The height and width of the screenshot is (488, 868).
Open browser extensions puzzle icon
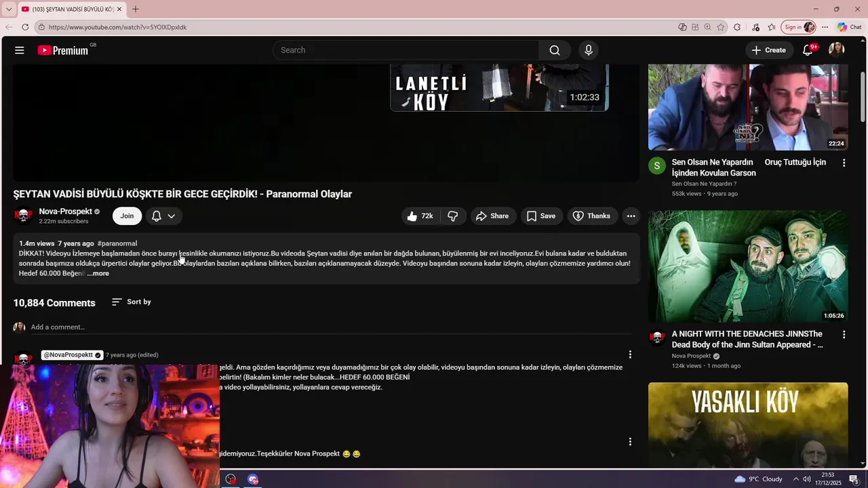pyautogui.click(x=738, y=27)
